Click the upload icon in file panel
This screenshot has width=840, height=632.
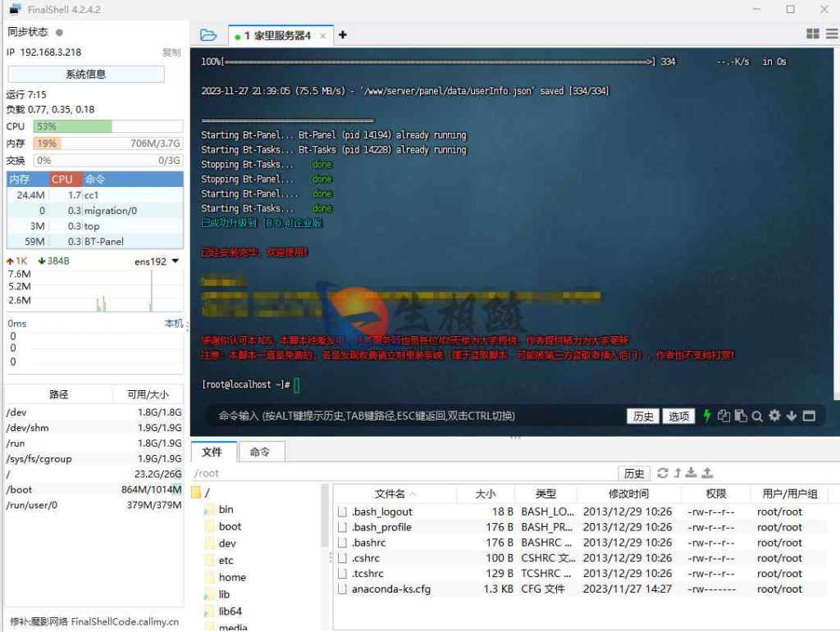[x=706, y=473]
